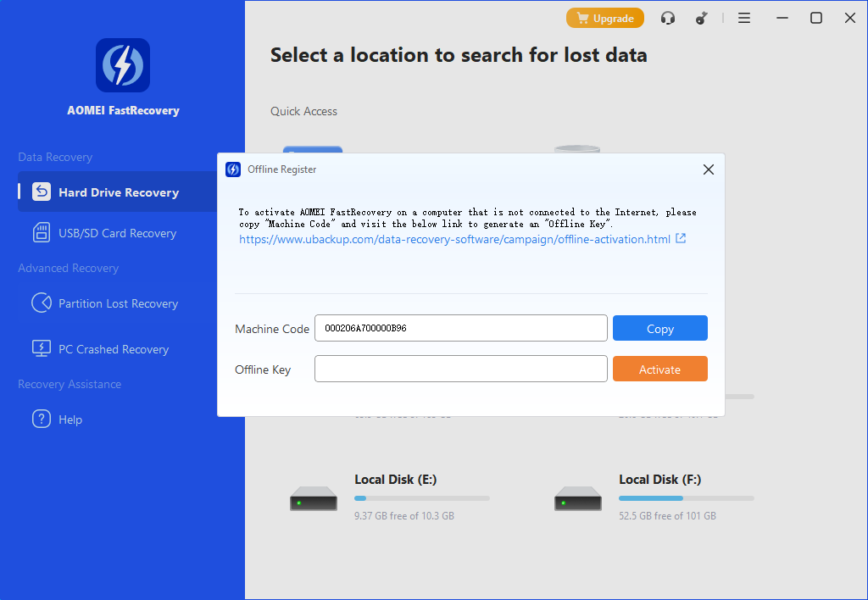Open the hamburger menu in title bar
Image resolution: width=868 pixels, height=600 pixels.
(x=744, y=18)
